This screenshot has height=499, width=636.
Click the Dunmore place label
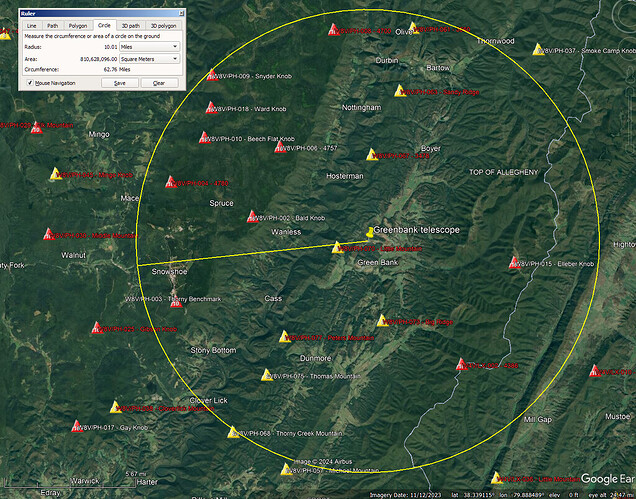coord(316,358)
